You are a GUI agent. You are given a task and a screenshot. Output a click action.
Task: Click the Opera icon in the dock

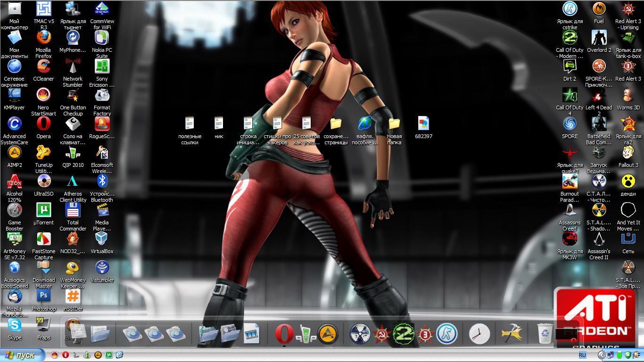(x=284, y=334)
